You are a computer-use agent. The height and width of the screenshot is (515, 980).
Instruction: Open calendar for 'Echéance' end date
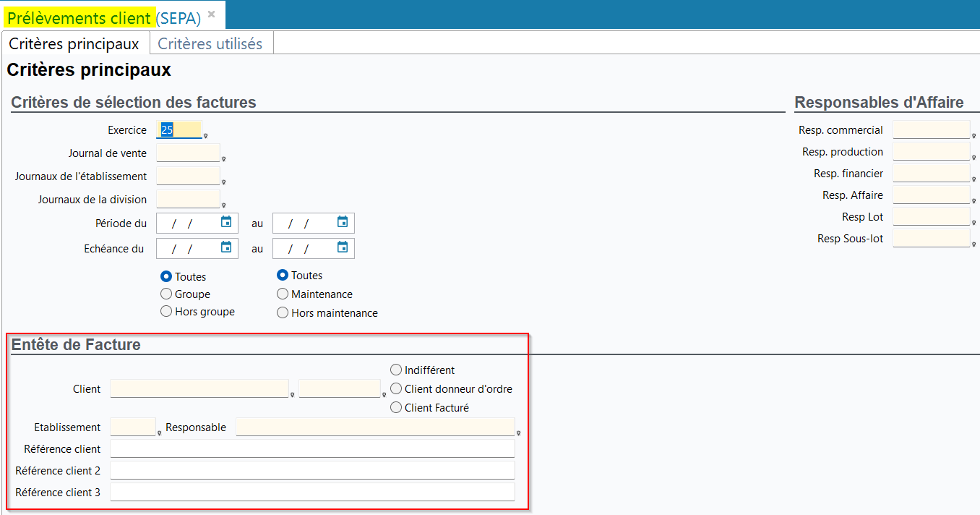[x=343, y=248]
